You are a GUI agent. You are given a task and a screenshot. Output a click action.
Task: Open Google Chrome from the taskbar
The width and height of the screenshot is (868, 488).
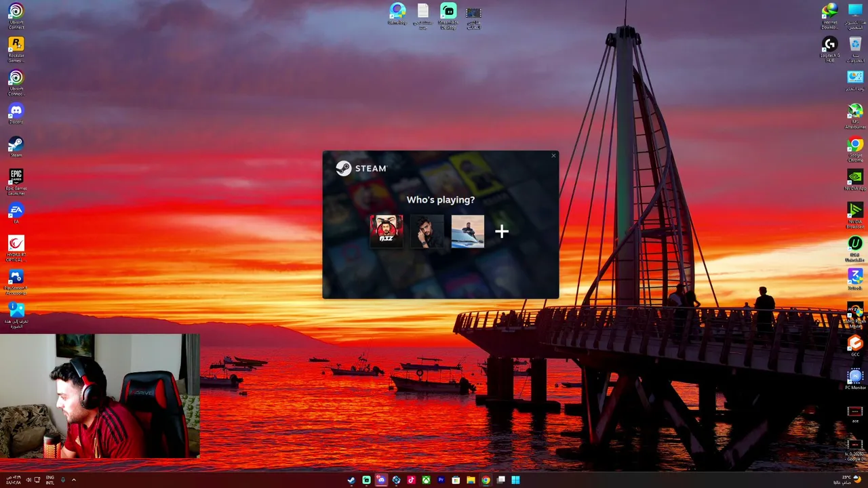486,480
